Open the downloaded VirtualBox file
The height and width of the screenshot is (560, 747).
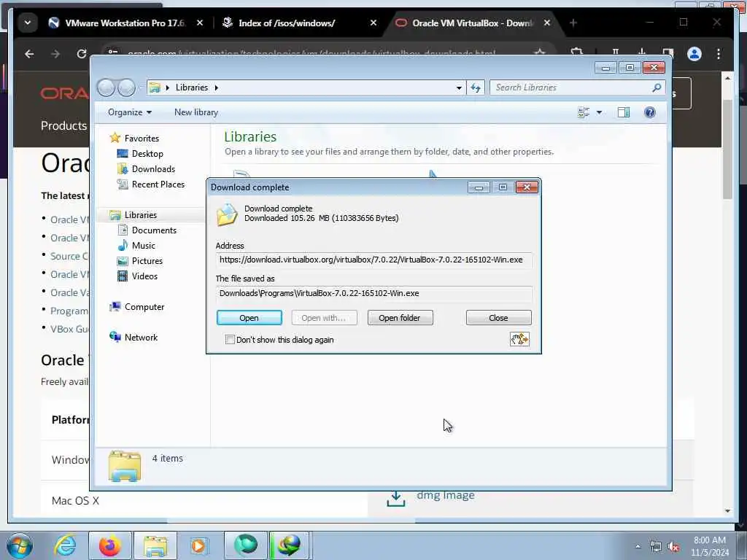[249, 318]
